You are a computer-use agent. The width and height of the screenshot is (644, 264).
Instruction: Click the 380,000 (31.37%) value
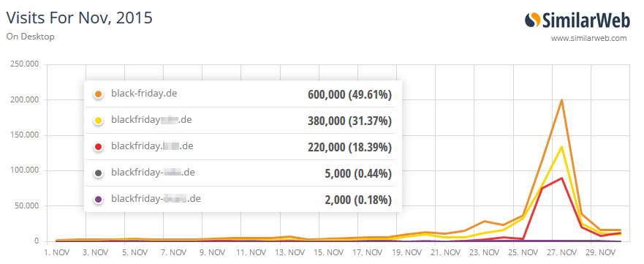(x=349, y=121)
